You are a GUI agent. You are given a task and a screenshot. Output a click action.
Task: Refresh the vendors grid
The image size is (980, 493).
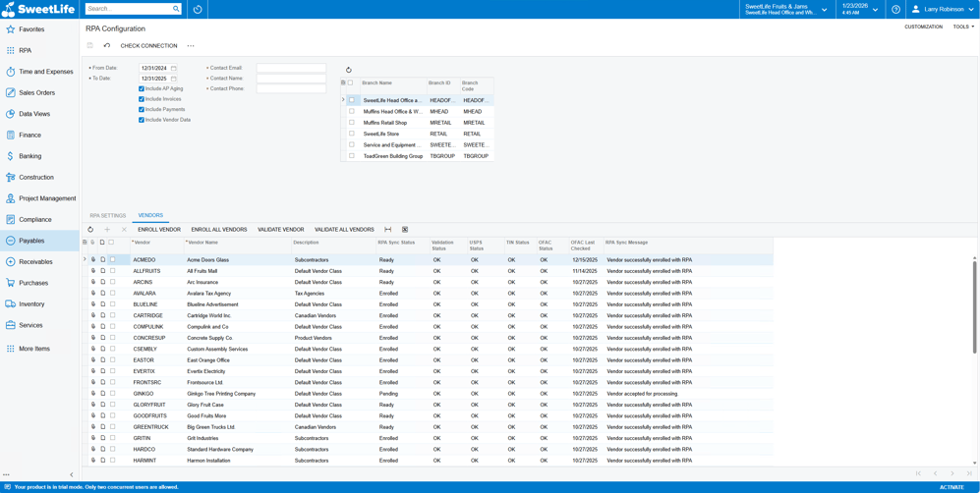click(90, 230)
